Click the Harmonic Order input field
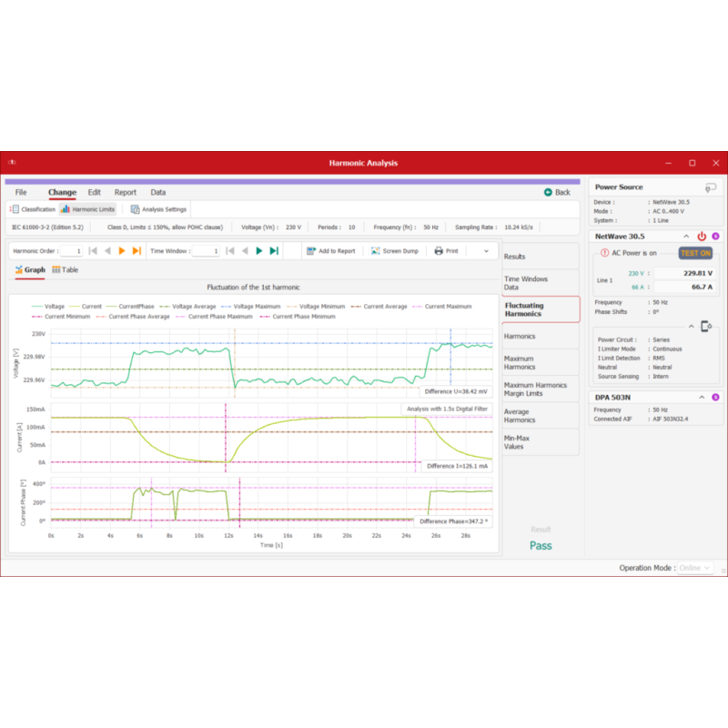 [x=73, y=250]
